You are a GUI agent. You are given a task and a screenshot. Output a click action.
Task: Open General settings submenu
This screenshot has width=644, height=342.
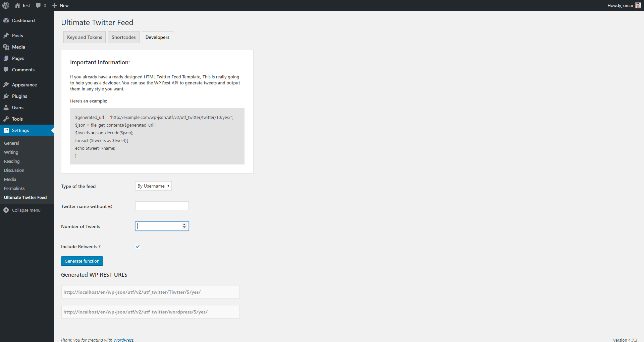pyautogui.click(x=11, y=143)
